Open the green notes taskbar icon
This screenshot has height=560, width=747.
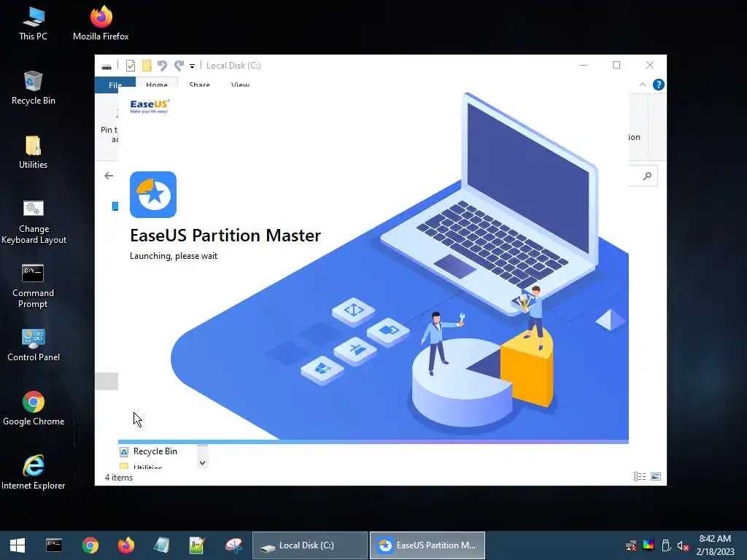[197, 545]
